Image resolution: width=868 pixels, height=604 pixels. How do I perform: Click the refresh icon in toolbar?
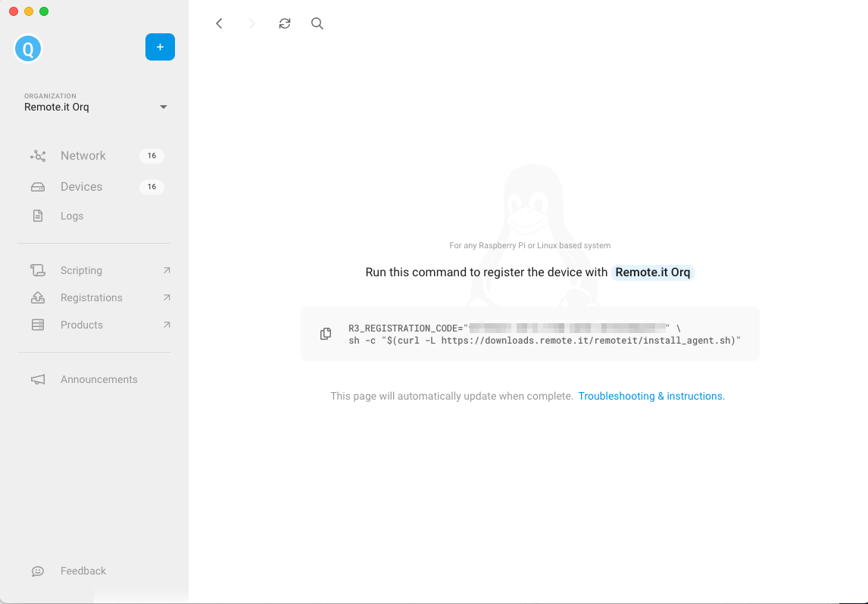tap(285, 23)
